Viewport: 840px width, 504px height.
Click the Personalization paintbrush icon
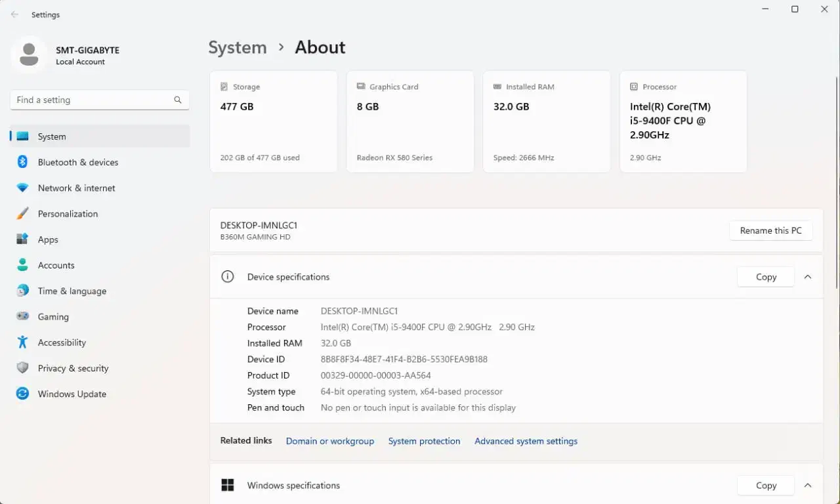(x=22, y=214)
